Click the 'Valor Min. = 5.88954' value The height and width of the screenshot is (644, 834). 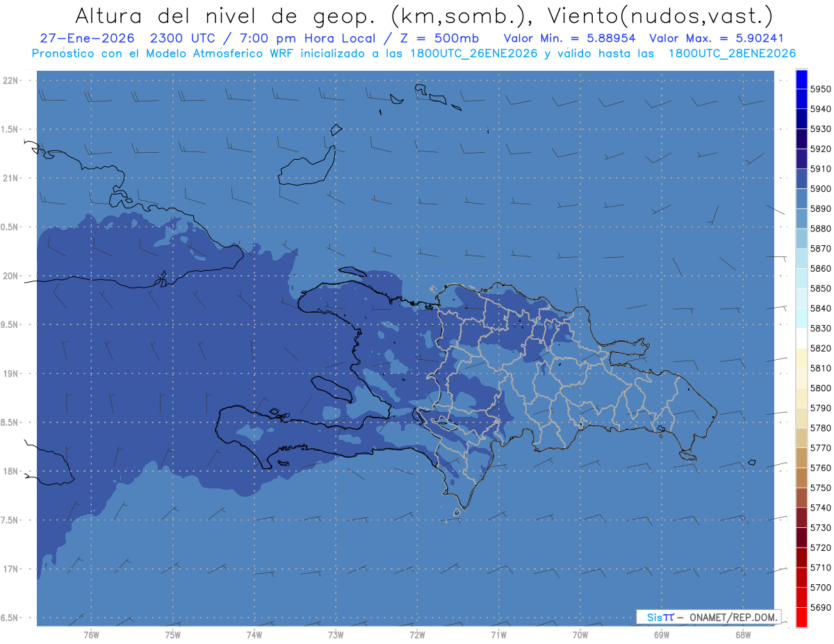570,38
